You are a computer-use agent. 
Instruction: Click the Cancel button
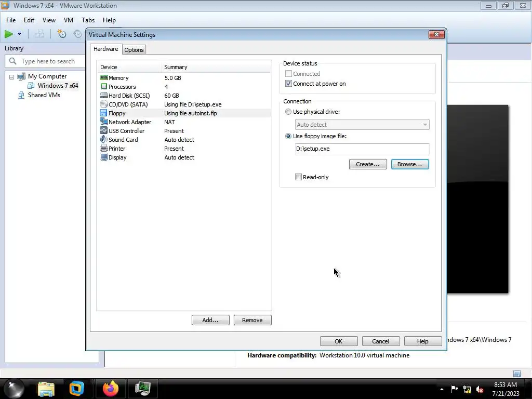click(381, 341)
